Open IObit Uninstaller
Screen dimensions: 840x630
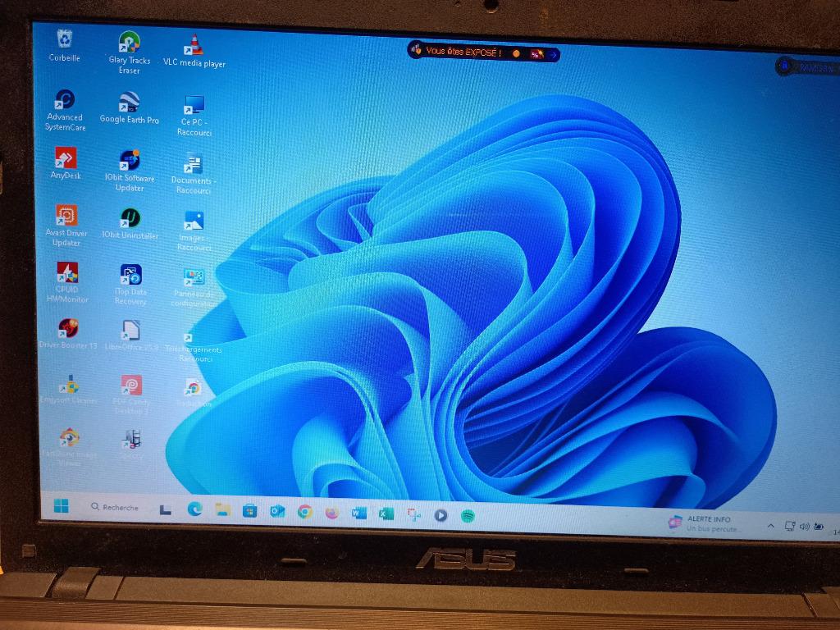coord(130,218)
